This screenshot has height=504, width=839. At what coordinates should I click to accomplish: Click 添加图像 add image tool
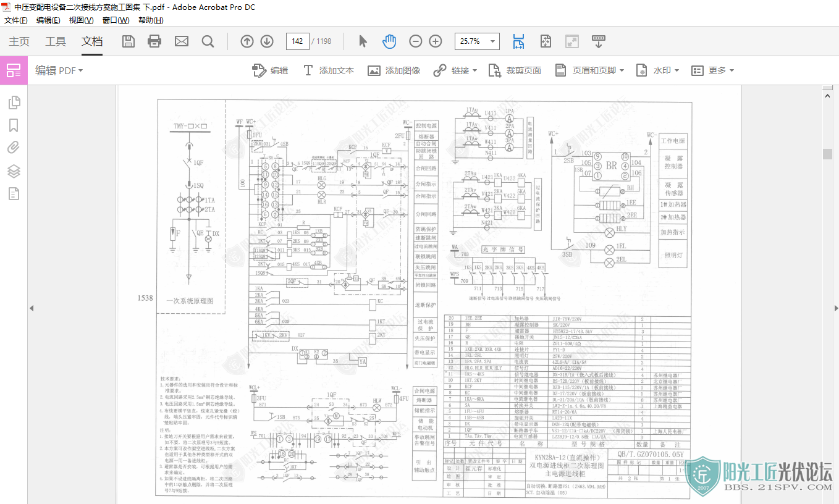[x=394, y=70]
